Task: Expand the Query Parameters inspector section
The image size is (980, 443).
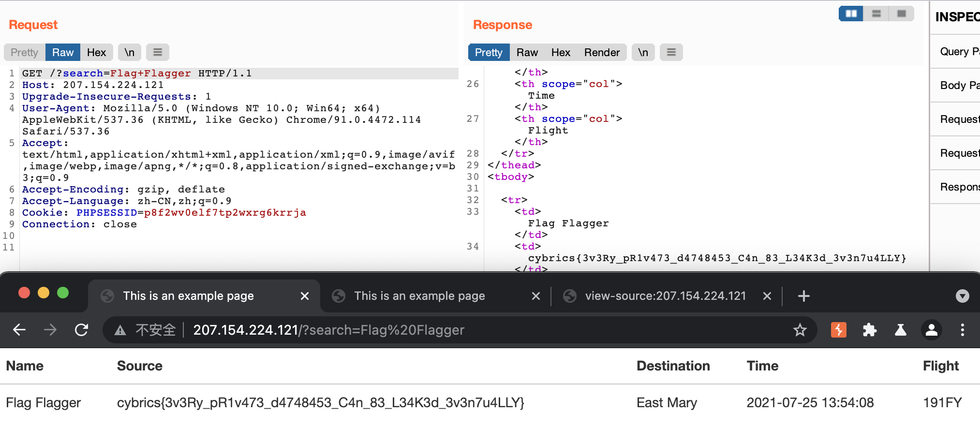Action: pyautogui.click(x=959, y=52)
